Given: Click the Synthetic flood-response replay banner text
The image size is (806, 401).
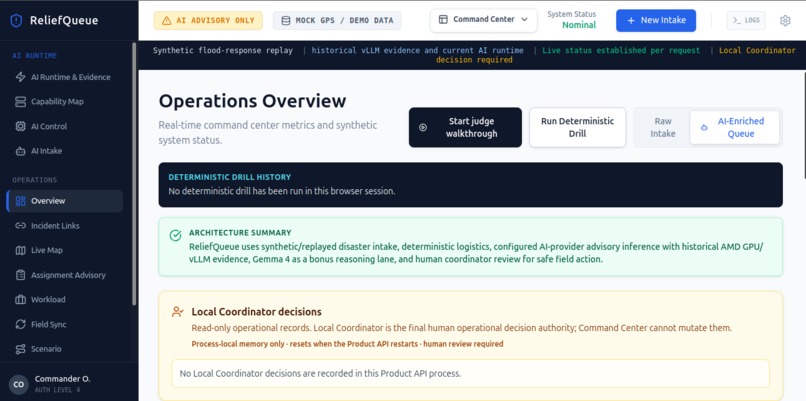Looking at the screenshot, I should (223, 50).
